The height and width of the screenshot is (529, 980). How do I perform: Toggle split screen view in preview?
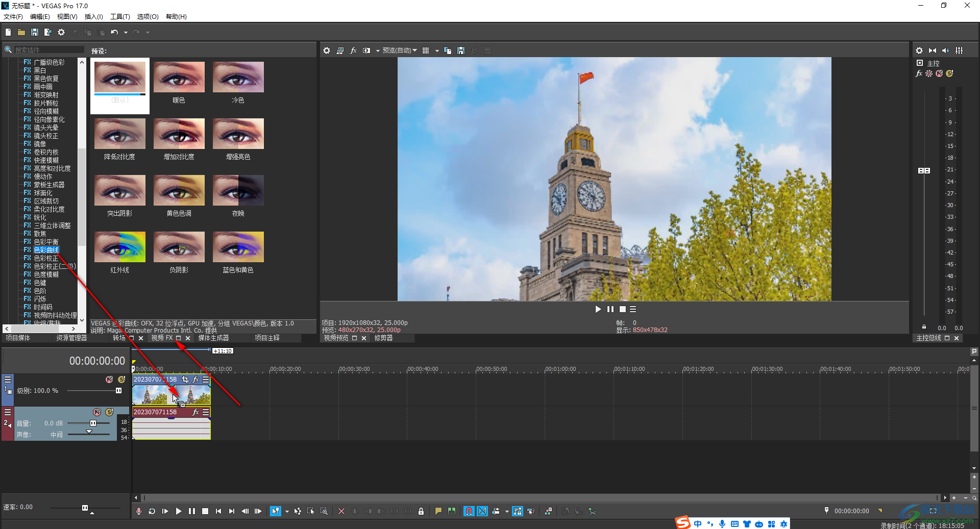pyautogui.click(x=366, y=51)
